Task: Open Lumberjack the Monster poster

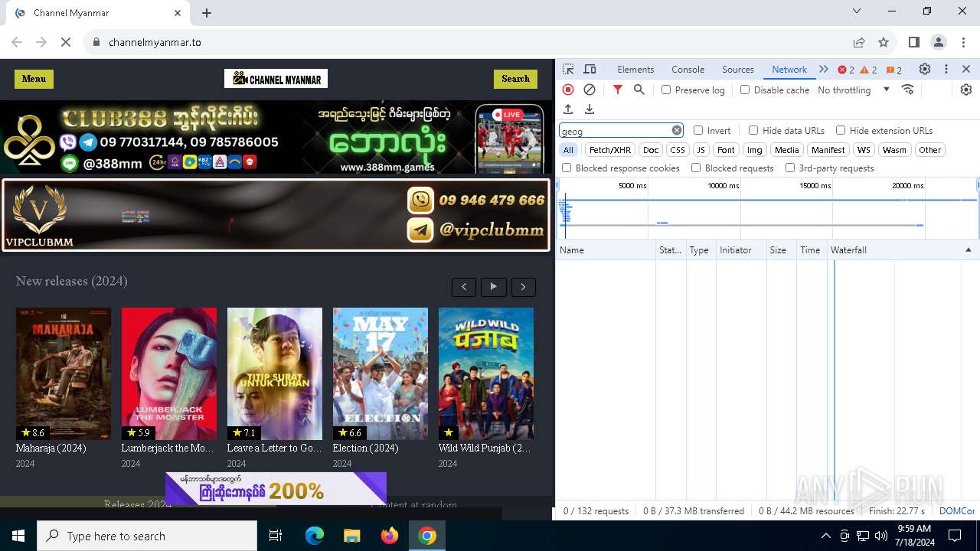Action: [169, 373]
